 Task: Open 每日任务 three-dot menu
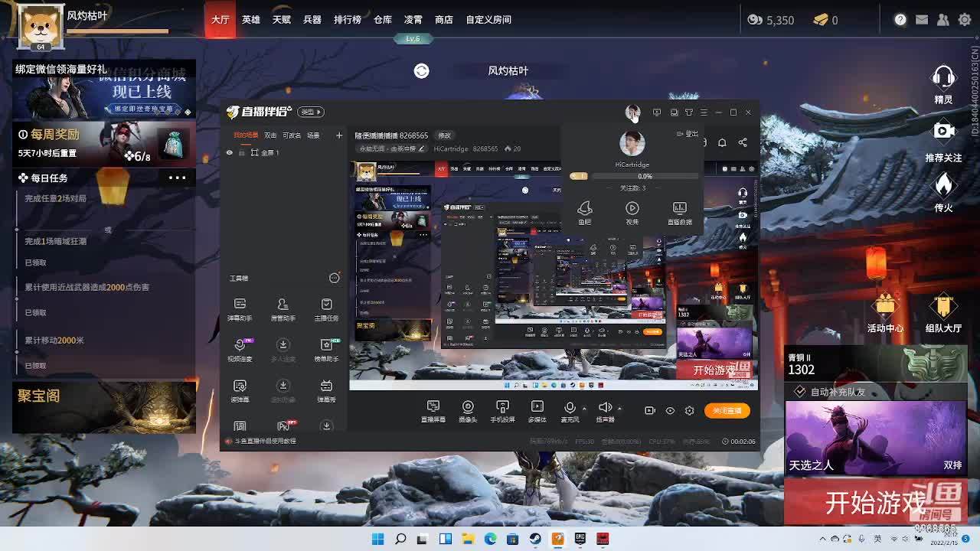click(x=177, y=178)
